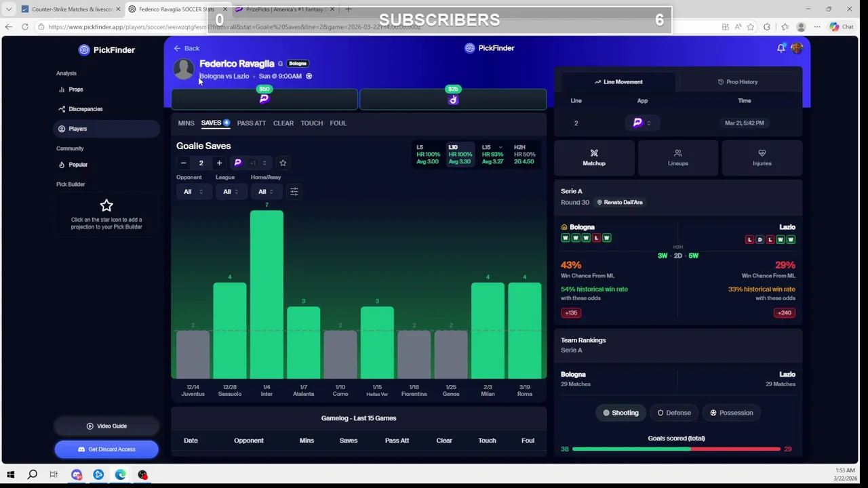Click the soccer ball icon beside game time
Screen dimensions: 868x488
(x=309, y=76)
